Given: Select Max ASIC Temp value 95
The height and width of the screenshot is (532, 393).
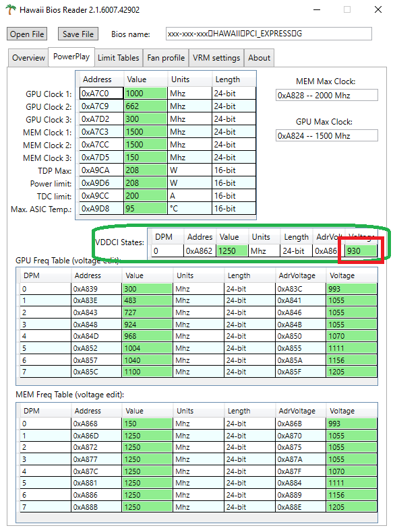Looking at the screenshot, I should 146,208.
